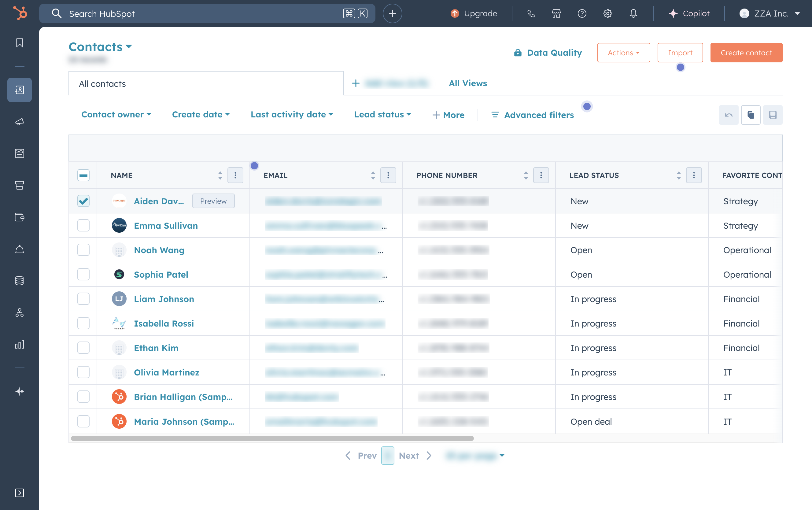The image size is (812, 510).
Task: Open the Data management database icon
Action: click(20, 281)
